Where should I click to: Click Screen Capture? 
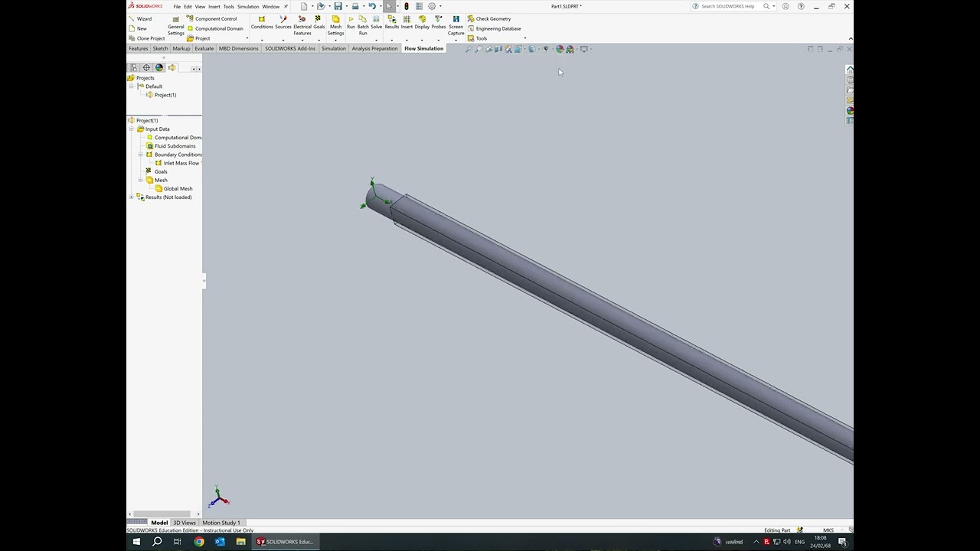(456, 26)
